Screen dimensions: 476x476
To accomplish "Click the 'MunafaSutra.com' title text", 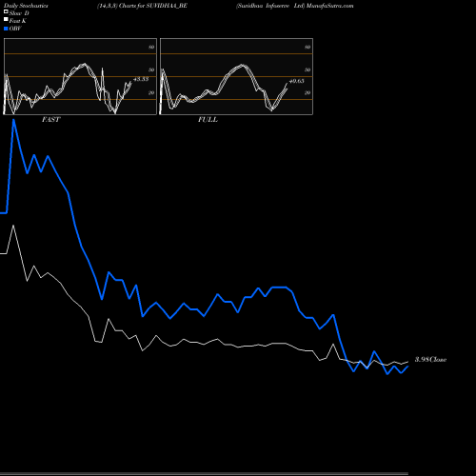I will [x=330, y=6].
